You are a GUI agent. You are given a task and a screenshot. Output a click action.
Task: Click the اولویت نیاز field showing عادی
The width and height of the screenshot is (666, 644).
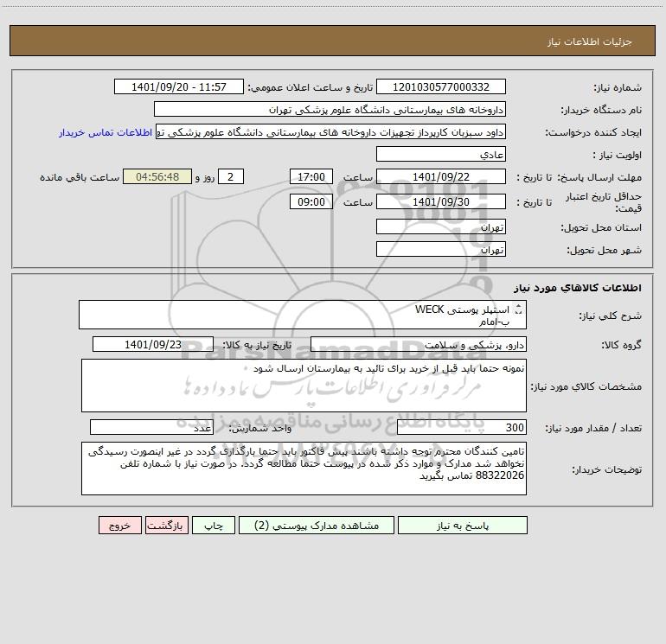point(441,155)
